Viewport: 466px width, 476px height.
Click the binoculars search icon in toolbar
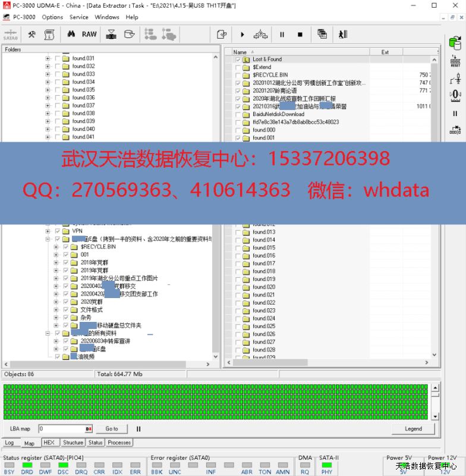pyautogui.click(x=71, y=35)
